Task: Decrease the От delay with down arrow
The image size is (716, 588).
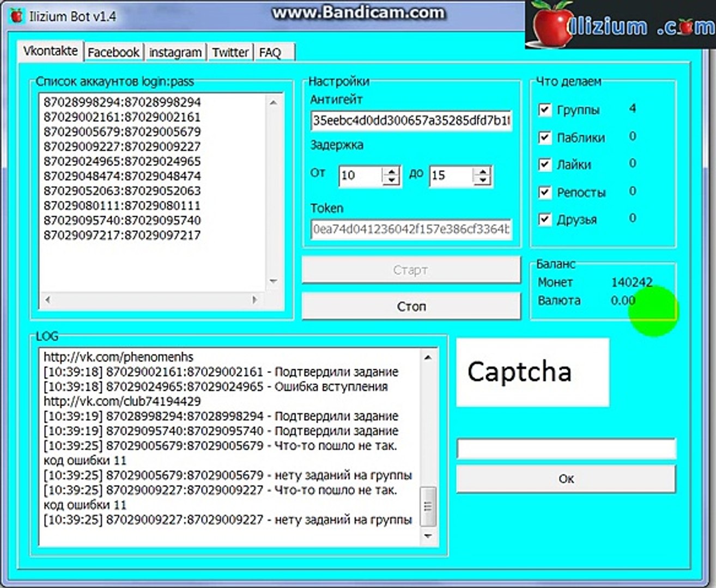Action: [x=391, y=180]
